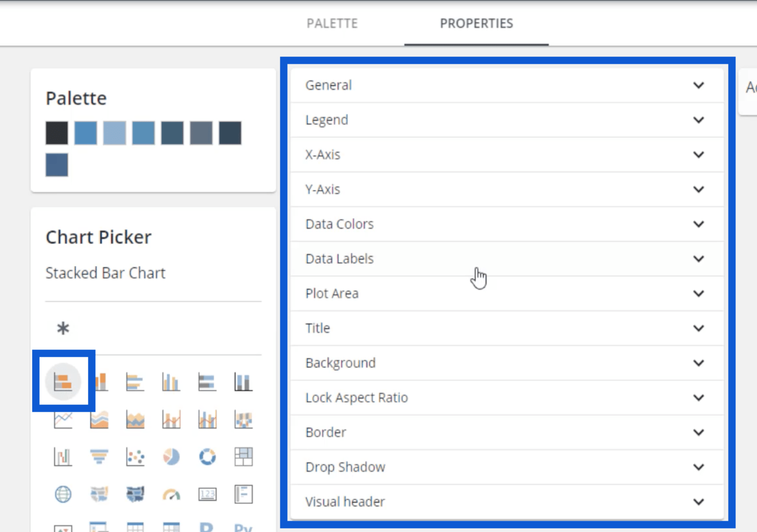This screenshot has height=532, width=757.
Task: Pick the 100% Stacked Bar Chart icon
Action: pos(207,381)
